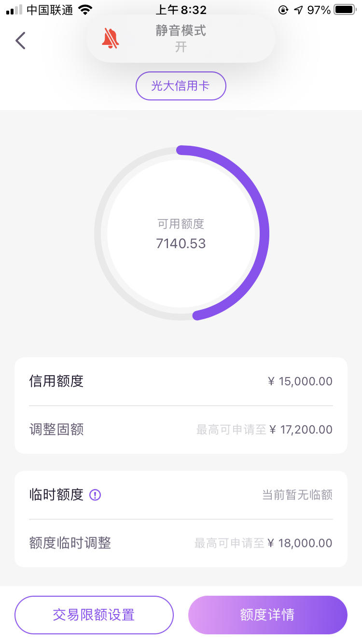The height and width of the screenshot is (644, 362).
Task: Tap the cellular signal bars icon
Action: [x=14, y=10]
